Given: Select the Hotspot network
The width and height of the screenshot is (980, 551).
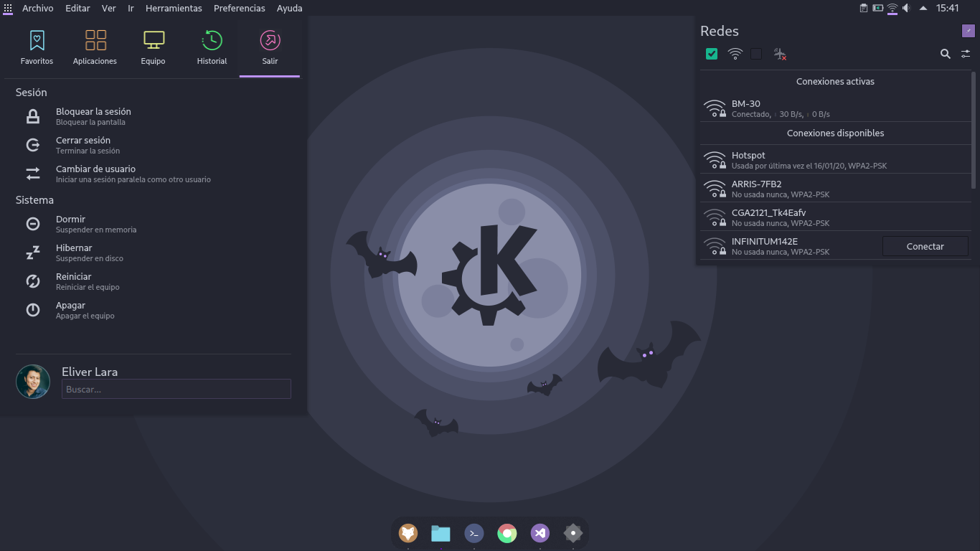Looking at the screenshot, I should tap(835, 160).
